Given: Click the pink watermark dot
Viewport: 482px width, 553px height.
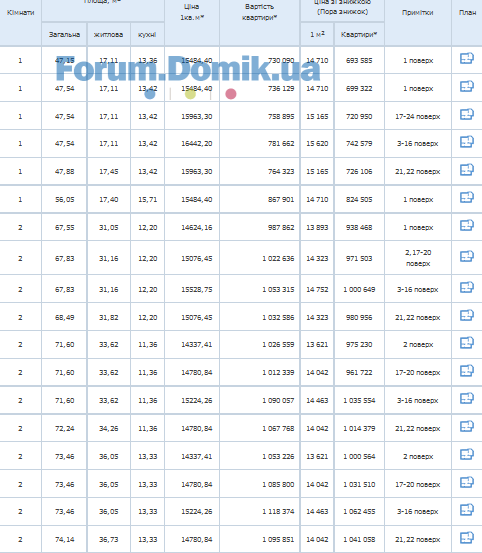Looking at the screenshot, I should [231, 94].
